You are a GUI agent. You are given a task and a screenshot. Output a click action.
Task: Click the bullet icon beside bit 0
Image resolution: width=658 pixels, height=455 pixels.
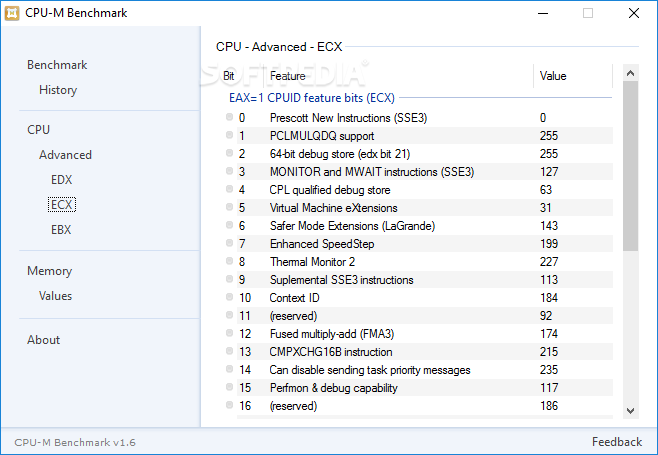coord(229,117)
